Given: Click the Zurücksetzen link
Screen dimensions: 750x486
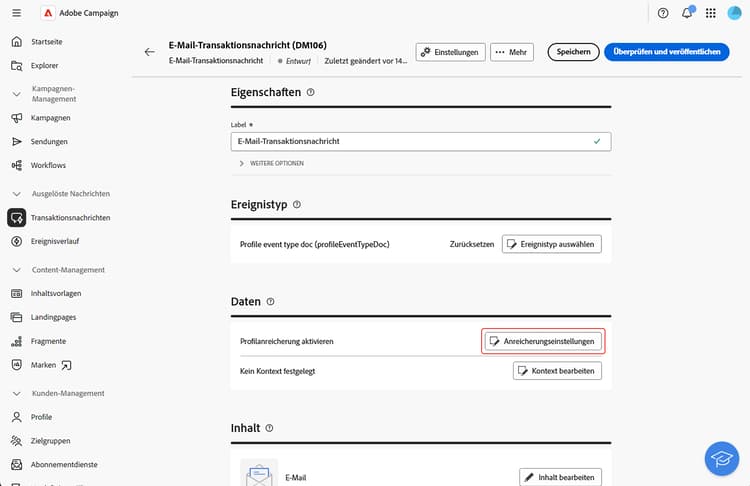Looking at the screenshot, I should (470, 244).
